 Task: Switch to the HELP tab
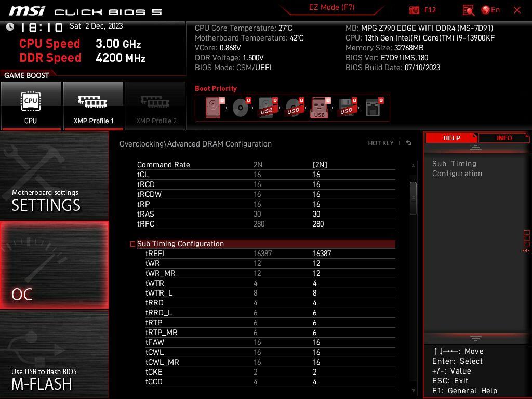451,138
